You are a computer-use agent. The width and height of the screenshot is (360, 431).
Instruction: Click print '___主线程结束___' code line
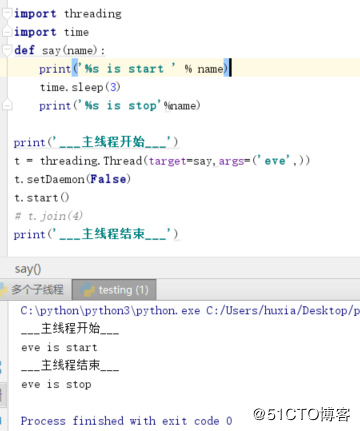coord(96,234)
